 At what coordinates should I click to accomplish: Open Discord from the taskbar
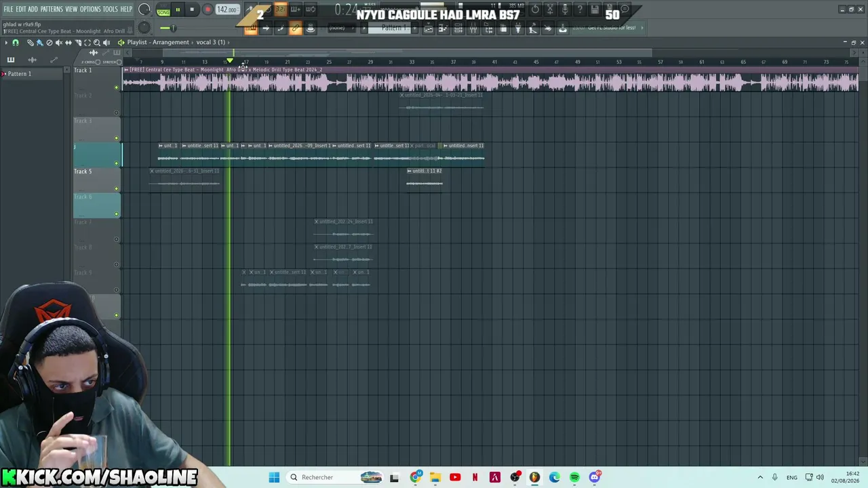pos(595,477)
